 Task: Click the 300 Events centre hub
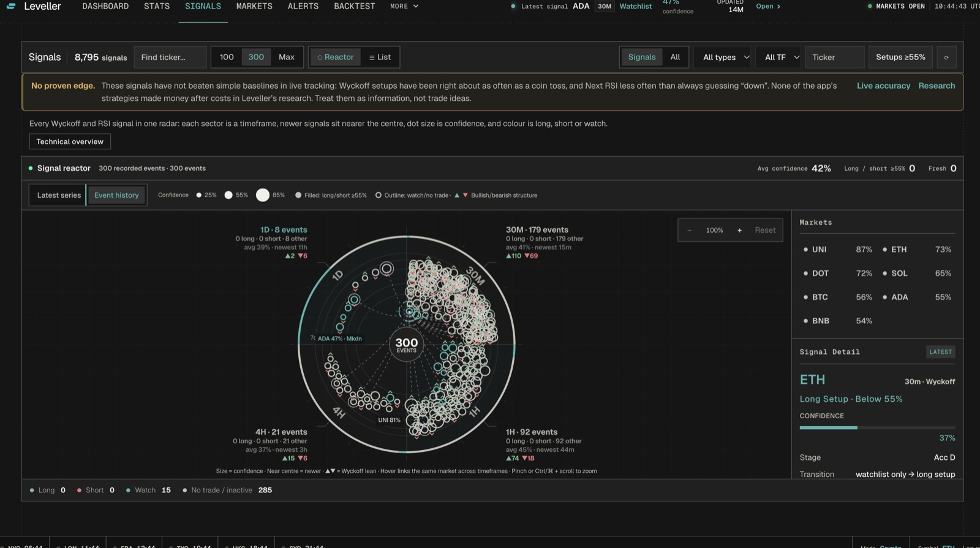[406, 345]
